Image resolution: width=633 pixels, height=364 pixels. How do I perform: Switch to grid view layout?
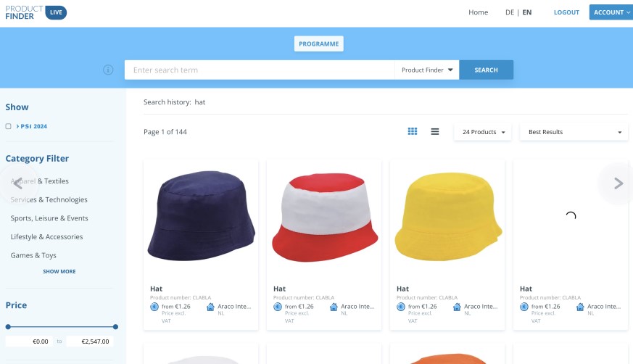(412, 131)
